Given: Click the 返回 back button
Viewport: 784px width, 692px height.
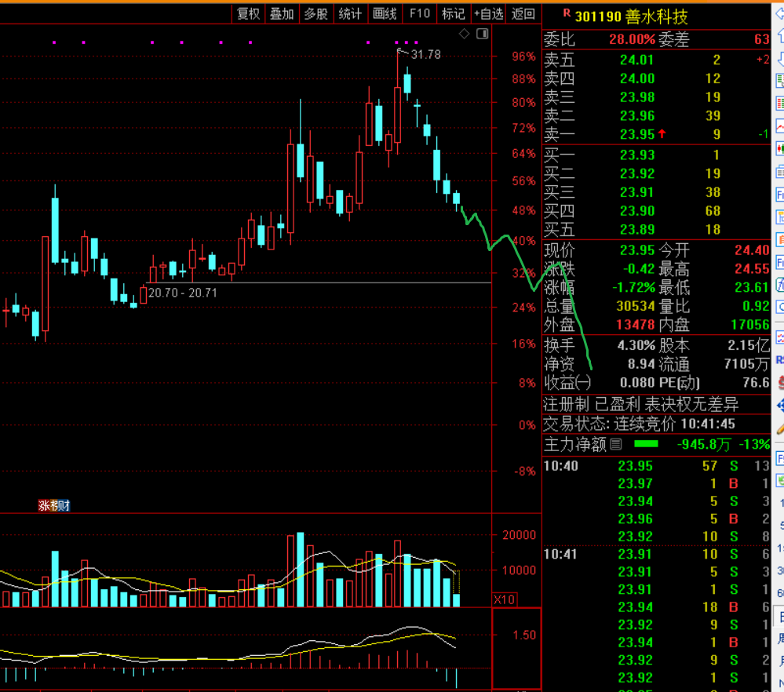Looking at the screenshot, I should coord(523,14).
